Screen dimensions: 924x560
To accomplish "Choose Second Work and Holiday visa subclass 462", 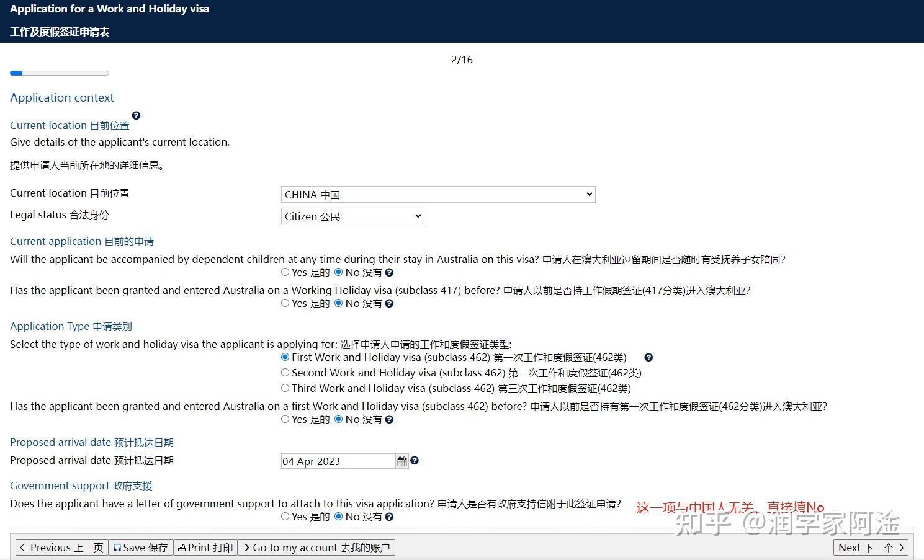I will (x=284, y=373).
